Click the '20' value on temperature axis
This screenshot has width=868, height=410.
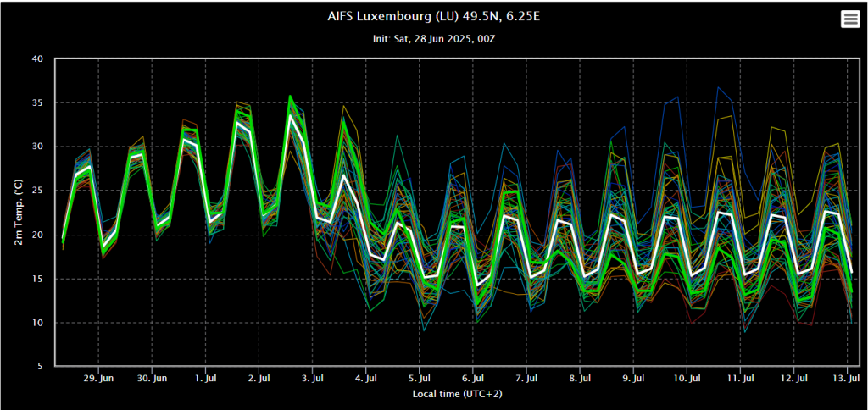pyautogui.click(x=37, y=235)
